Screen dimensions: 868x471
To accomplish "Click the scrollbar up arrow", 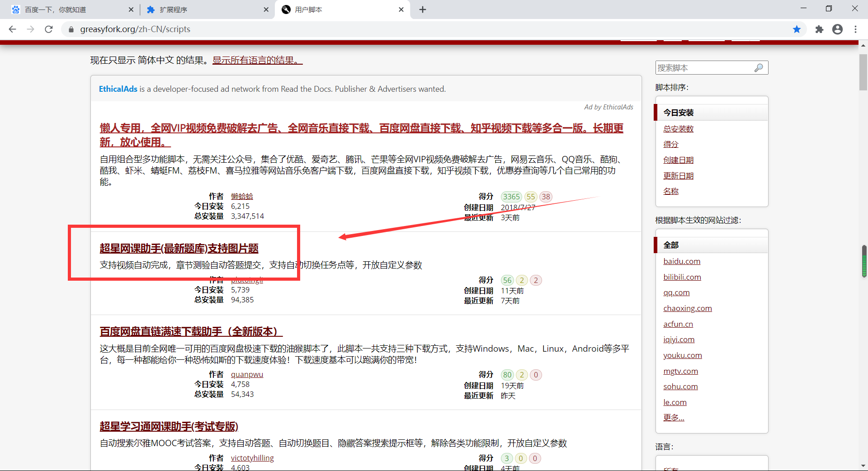I will point(863,45).
